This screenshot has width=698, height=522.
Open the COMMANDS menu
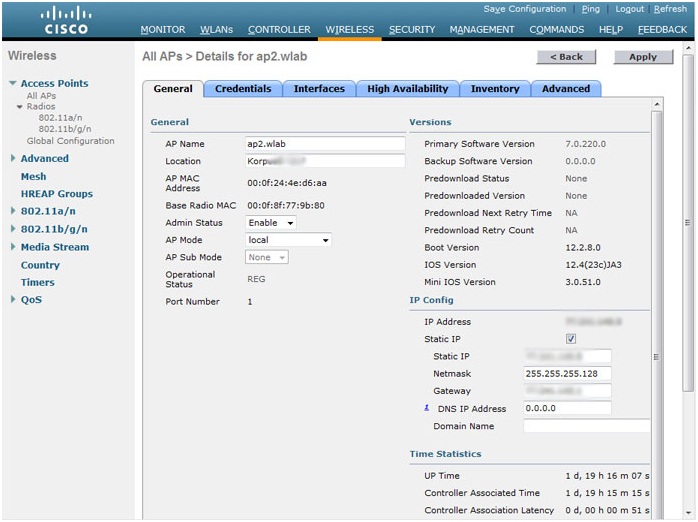(556, 30)
